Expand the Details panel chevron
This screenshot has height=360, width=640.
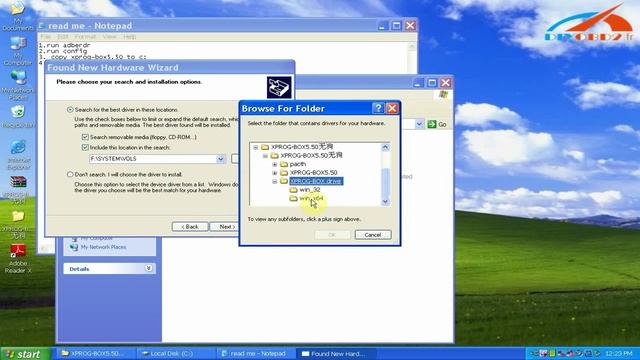(149, 268)
